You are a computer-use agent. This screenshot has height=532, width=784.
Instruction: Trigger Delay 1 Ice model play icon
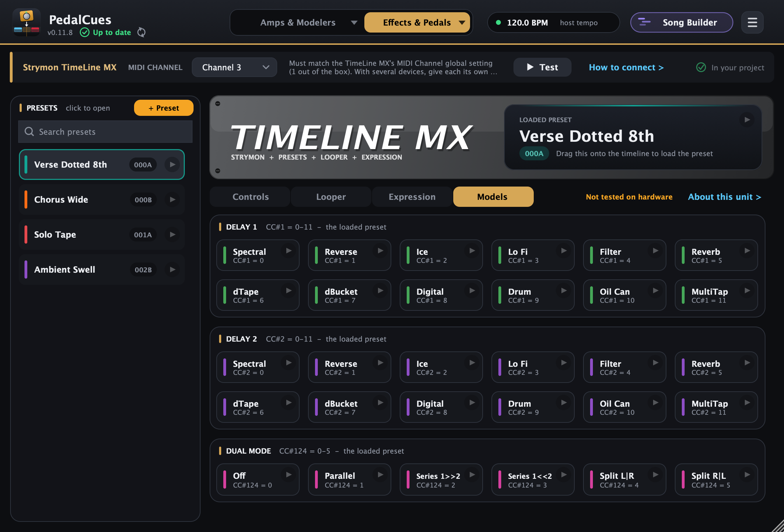[x=472, y=251]
